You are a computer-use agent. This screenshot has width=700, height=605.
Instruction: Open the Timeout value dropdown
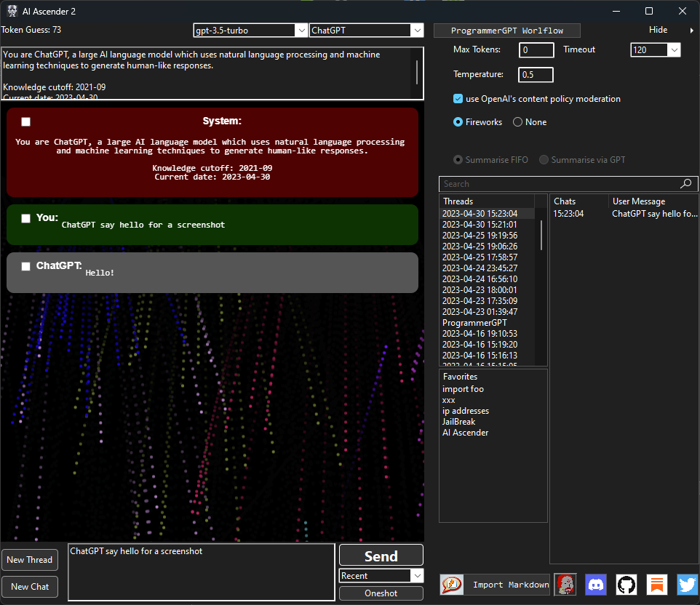coord(675,49)
